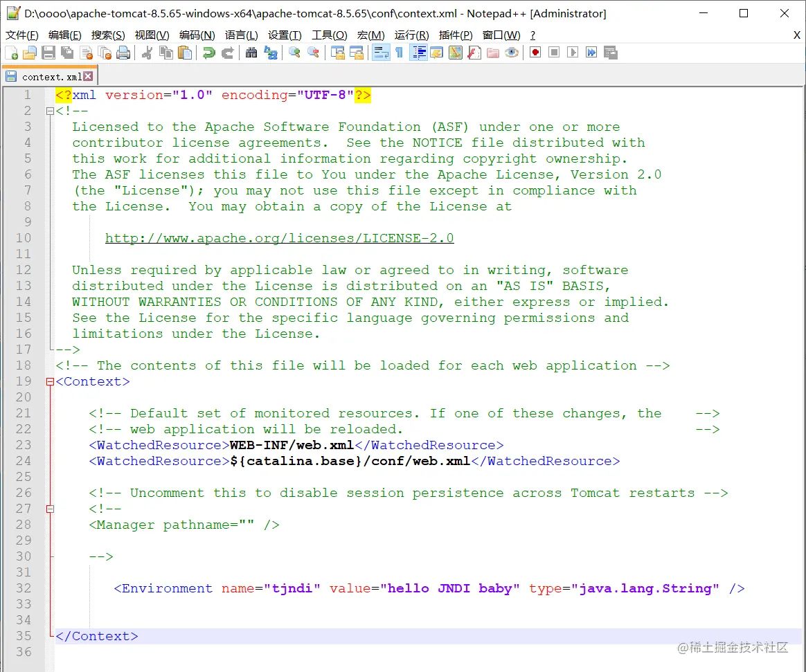Minimize the Notepad++ window
The height and width of the screenshot is (672, 806).
pyautogui.click(x=704, y=13)
